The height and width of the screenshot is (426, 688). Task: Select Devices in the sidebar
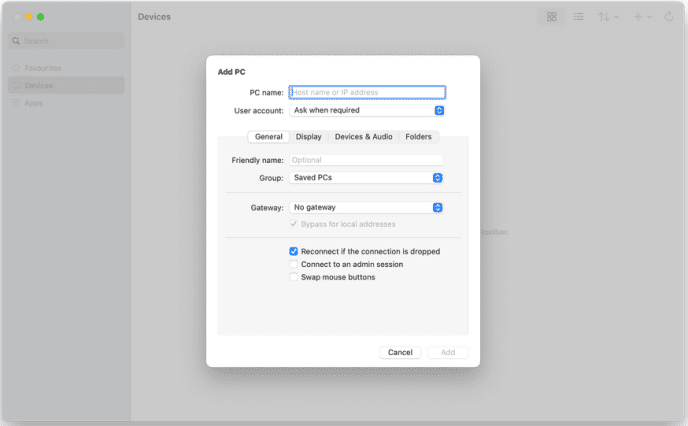pos(40,85)
